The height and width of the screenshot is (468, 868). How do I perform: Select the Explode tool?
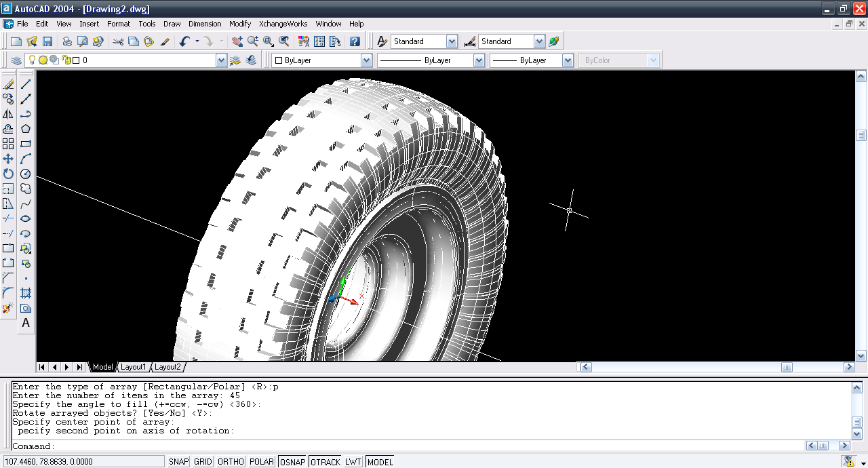8,308
